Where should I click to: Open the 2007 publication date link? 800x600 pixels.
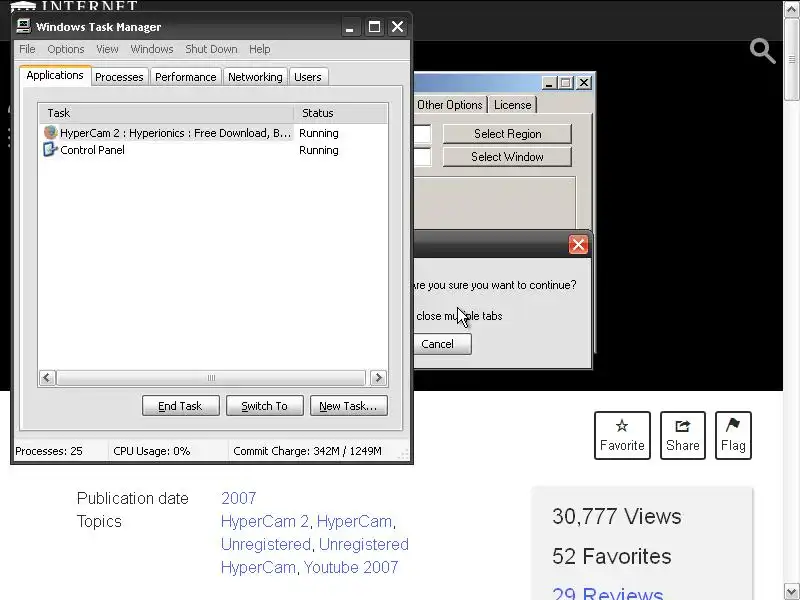(x=238, y=498)
